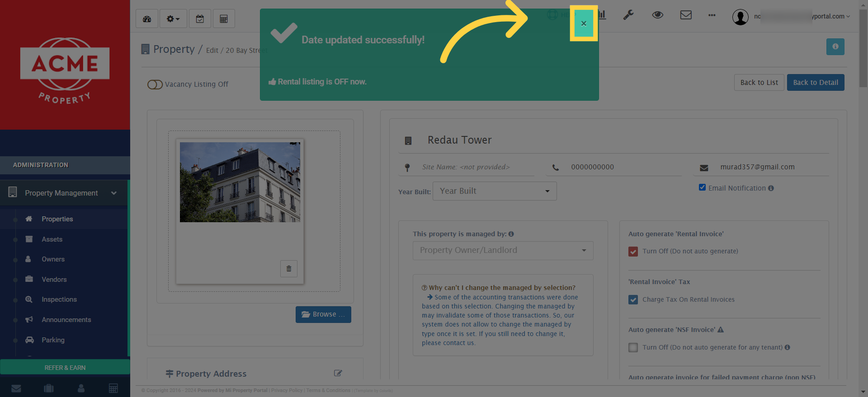The image size is (868, 397).
Task: Click the NSF tenant info icon
Action: [788, 347]
